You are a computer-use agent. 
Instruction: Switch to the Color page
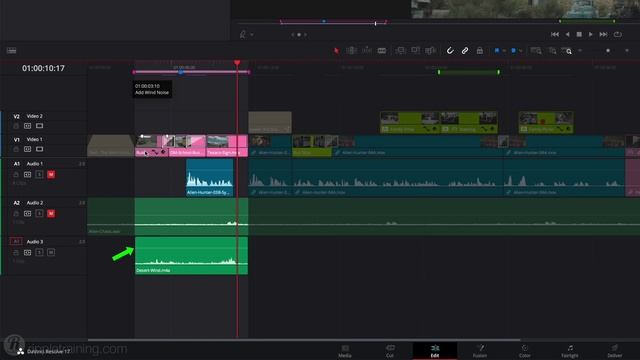(x=524, y=351)
